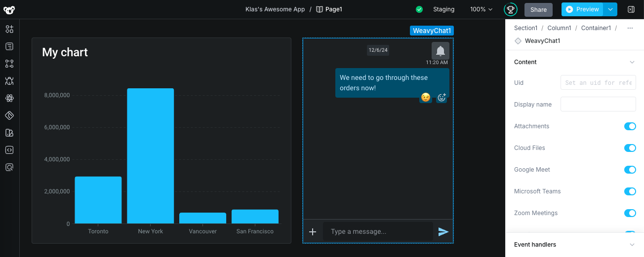
Task: Click the San Francisco bar in chart
Action: 255,217
